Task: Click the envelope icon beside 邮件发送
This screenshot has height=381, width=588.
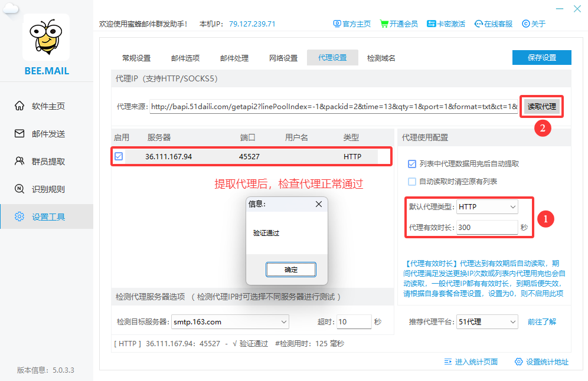Action: click(19, 133)
